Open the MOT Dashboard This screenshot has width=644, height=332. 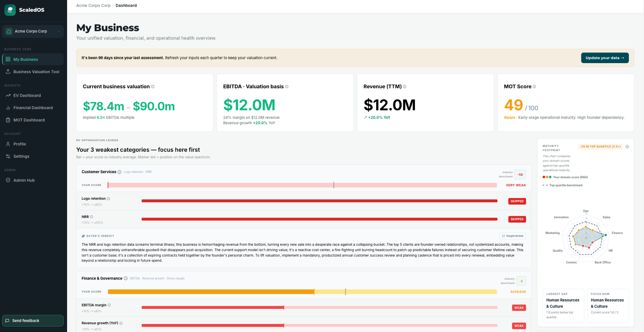[33, 120]
